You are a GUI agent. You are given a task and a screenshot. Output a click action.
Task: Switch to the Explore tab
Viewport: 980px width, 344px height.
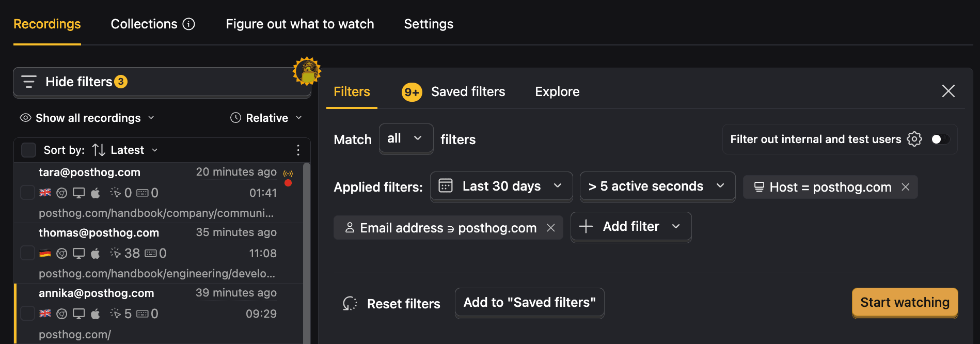pos(557,91)
